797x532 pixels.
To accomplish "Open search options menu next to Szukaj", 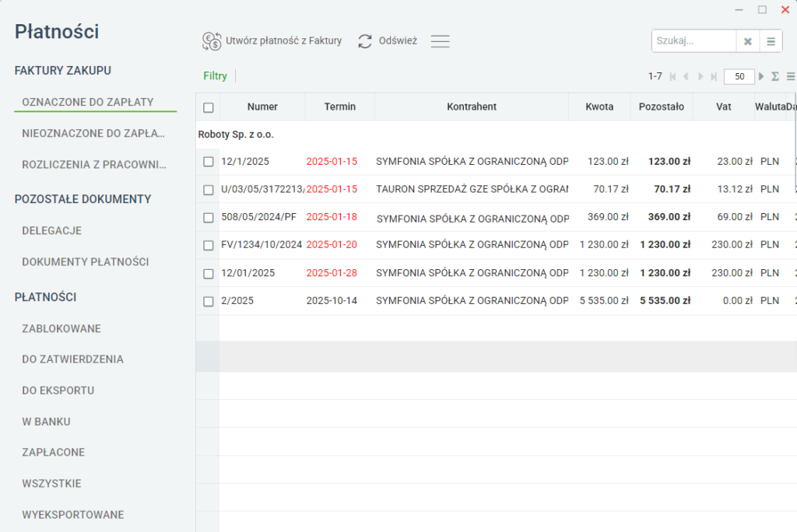I will [771, 41].
